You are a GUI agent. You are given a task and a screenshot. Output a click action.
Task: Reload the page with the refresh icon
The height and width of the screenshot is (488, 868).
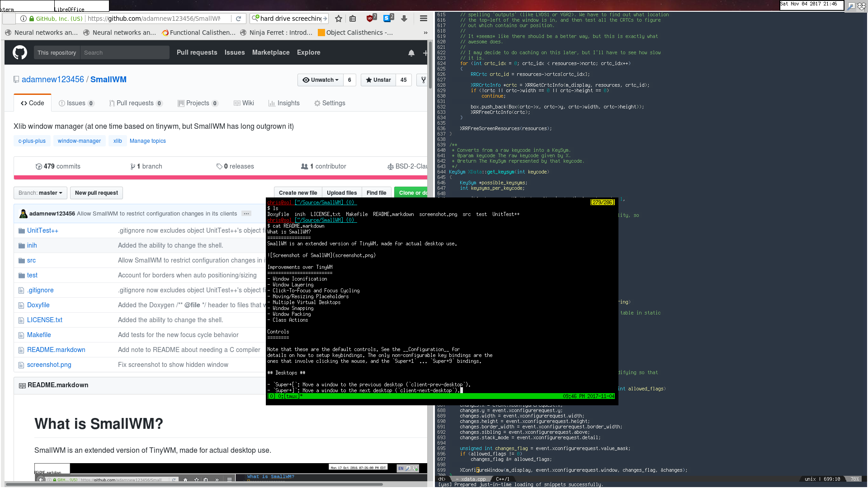(238, 19)
